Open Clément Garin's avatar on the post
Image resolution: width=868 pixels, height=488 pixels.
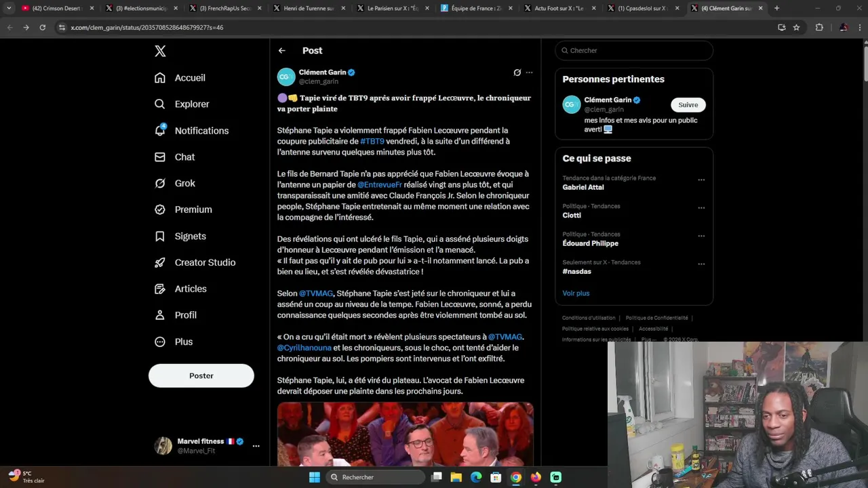coord(286,77)
